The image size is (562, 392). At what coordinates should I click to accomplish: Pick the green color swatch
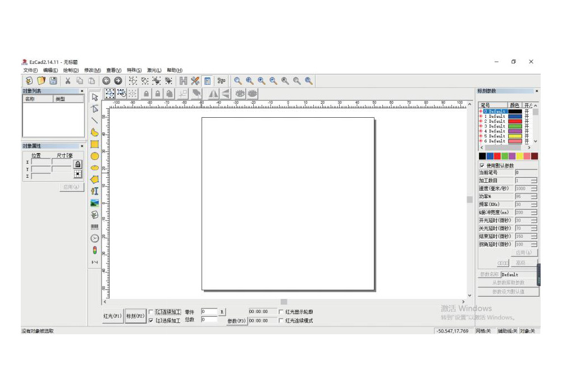pos(505,156)
